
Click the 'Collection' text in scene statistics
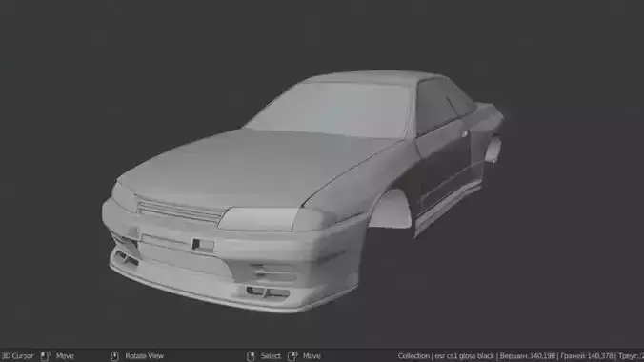[x=413, y=356]
